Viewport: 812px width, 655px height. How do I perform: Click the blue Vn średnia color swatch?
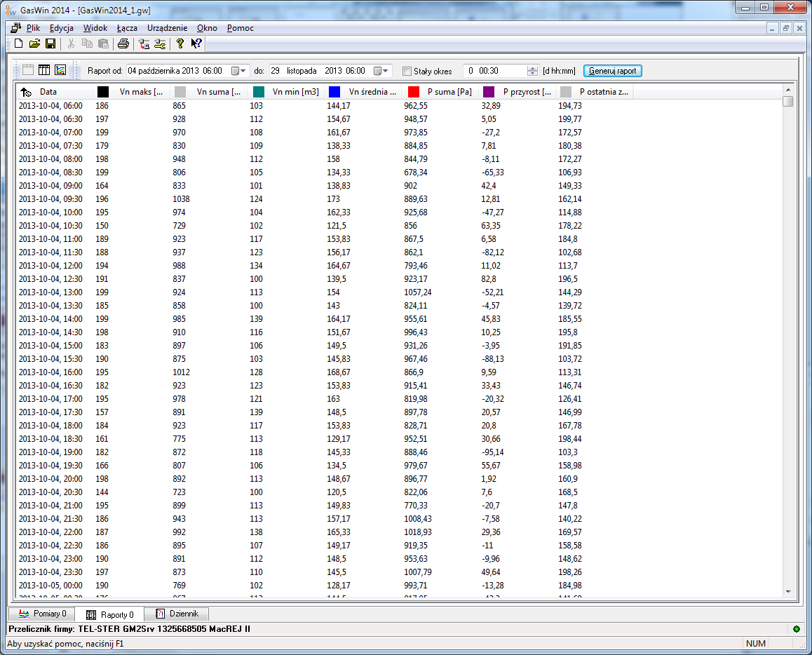coord(334,92)
